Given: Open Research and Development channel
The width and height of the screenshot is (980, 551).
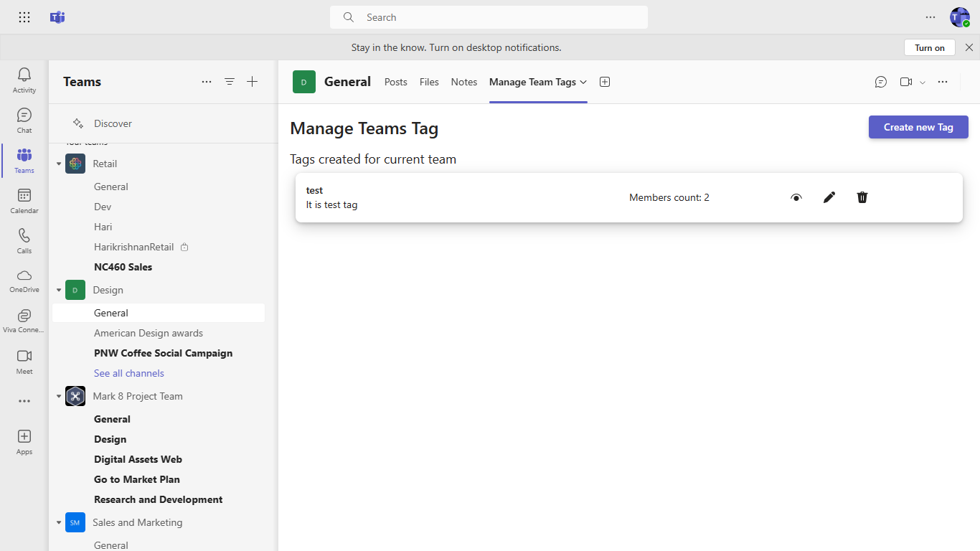Looking at the screenshot, I should tap(159, 499).
